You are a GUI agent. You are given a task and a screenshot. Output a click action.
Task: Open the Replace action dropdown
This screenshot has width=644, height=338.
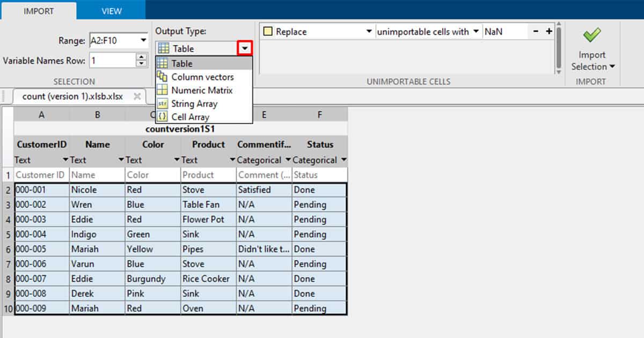click(369, 31)
